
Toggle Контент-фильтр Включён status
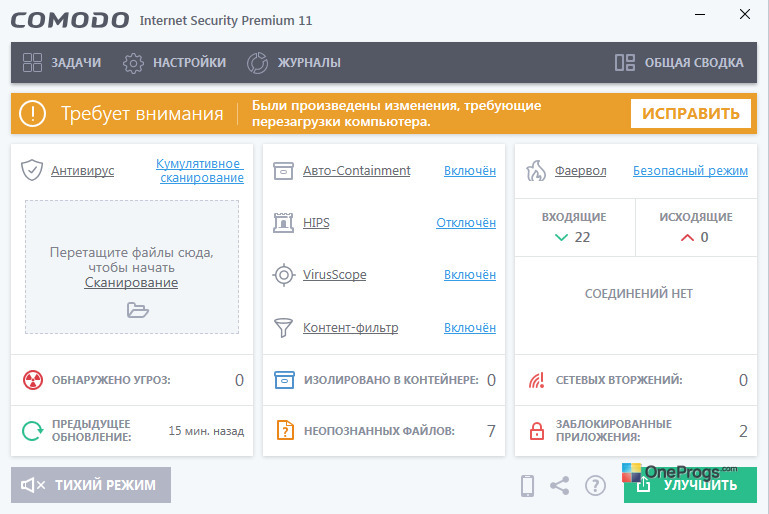[x=470, y=328]
